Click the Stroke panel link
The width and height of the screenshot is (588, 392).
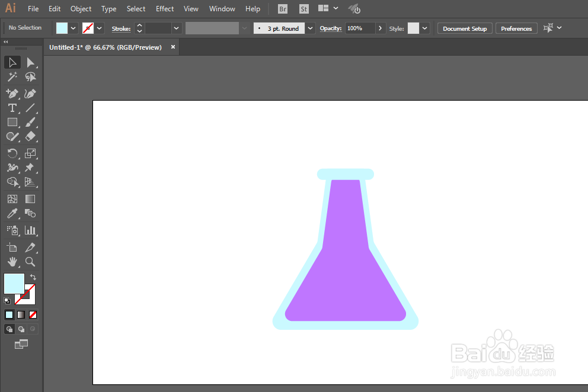[121, 28]
